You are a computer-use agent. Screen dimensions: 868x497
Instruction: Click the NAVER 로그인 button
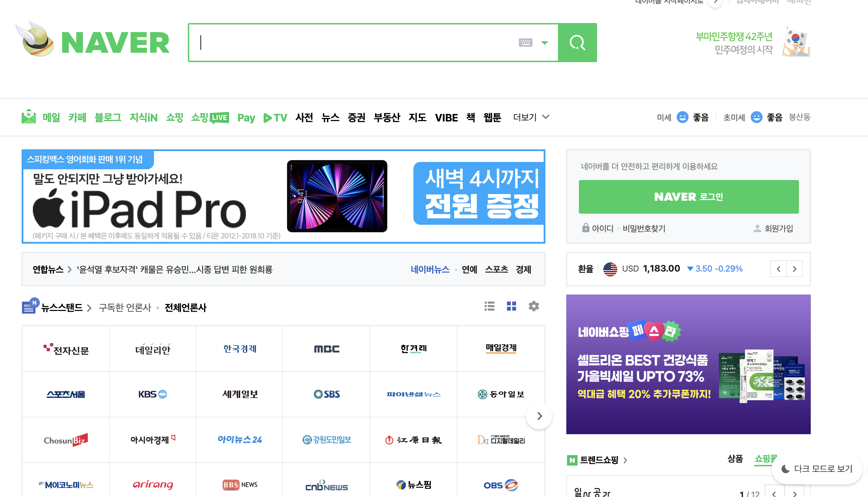[x=689, y=197]
